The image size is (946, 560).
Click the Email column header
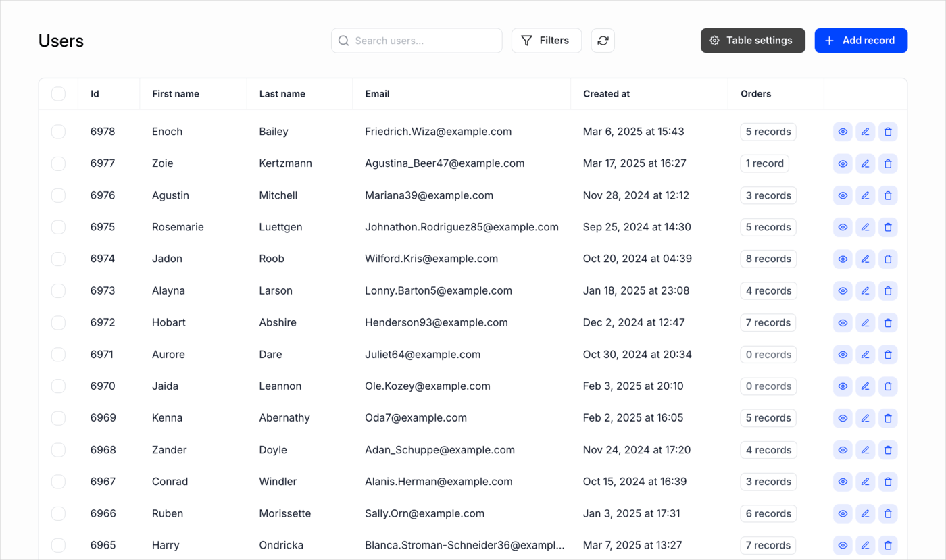pyautogui.click(x=377, y=94)
